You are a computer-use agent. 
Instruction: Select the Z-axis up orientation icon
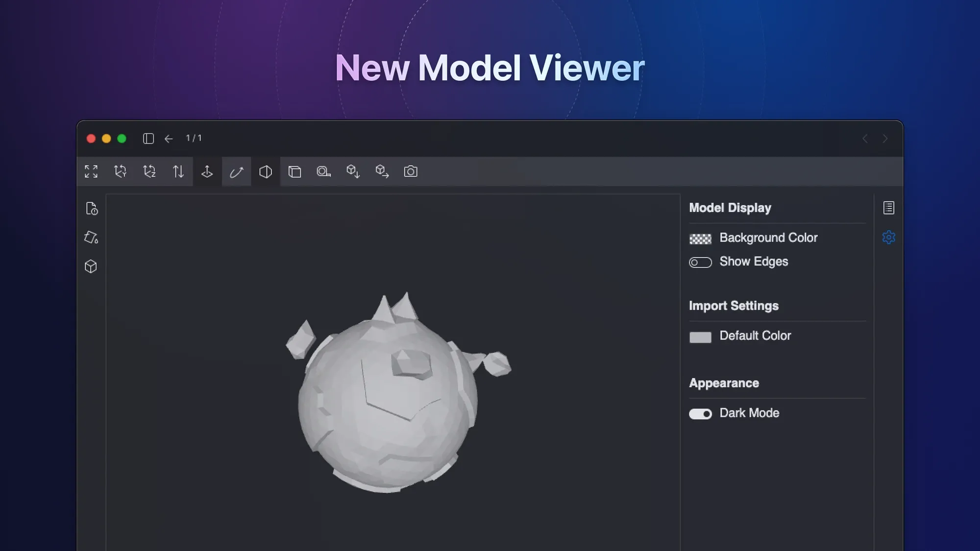(x=149, y=171)
